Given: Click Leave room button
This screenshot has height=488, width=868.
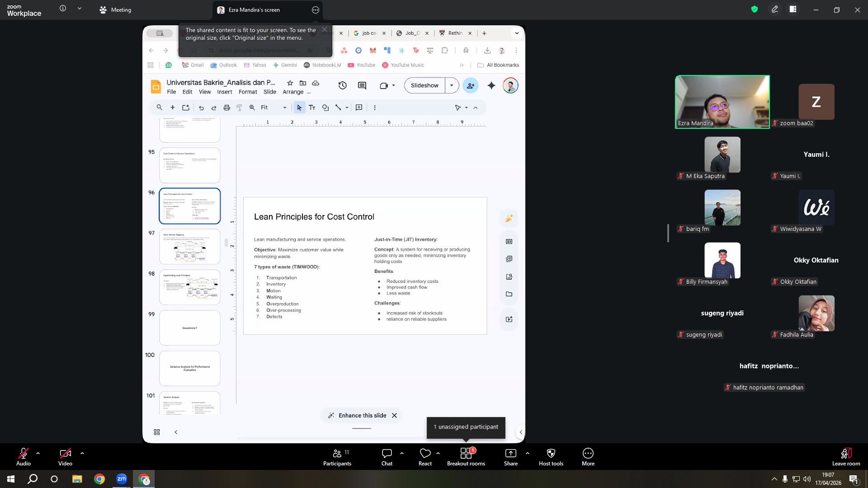Looking at the screenshot, I should pyautogui.click(x=846, y=457).
